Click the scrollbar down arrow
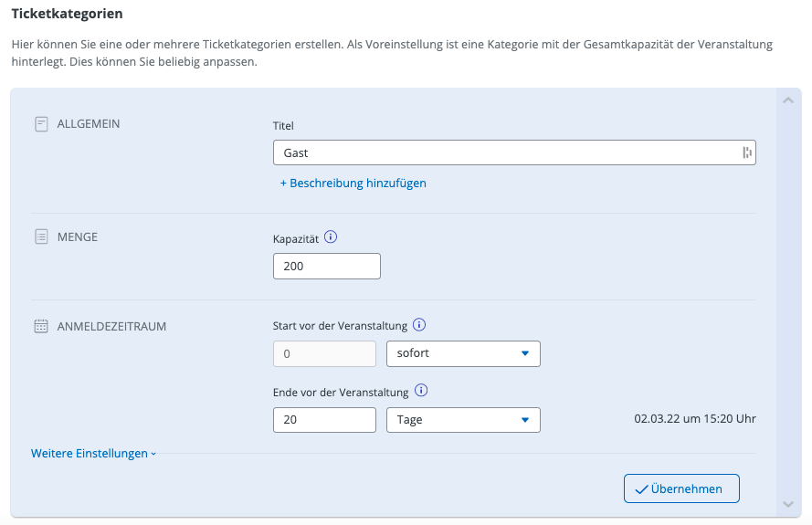The height and width of the screenshot is (525, 812). pyautogui.click(x=788, y=505)
